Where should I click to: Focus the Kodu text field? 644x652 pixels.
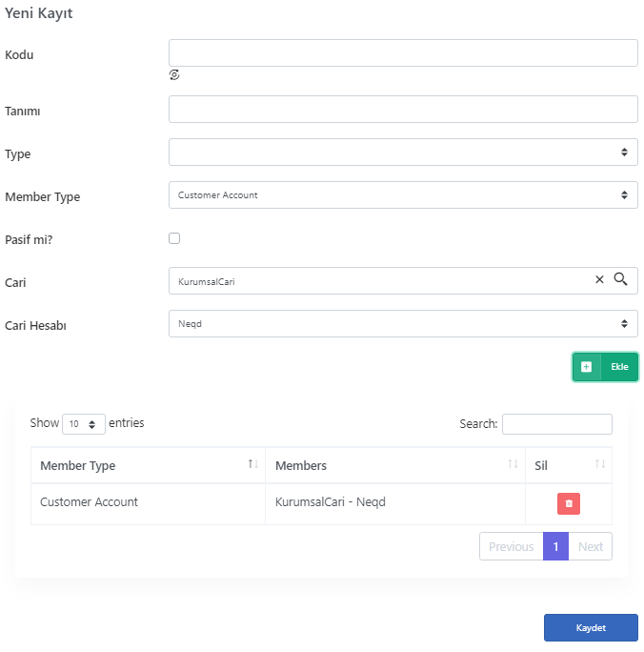click(x=403, y=52)
